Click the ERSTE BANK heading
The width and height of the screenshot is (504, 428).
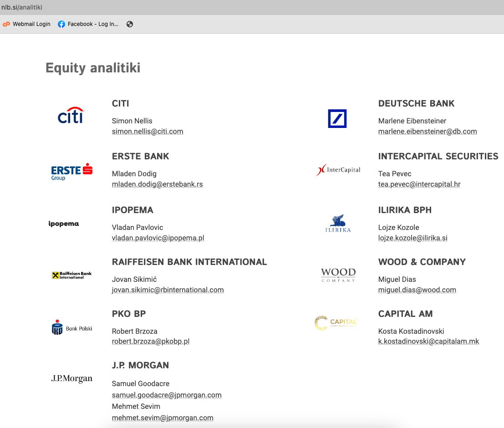[x=141, y=156]
